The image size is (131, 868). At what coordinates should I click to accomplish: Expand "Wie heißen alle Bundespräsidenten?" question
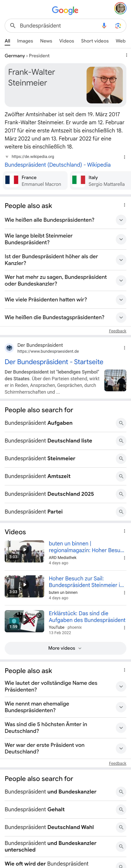[121, 220]
